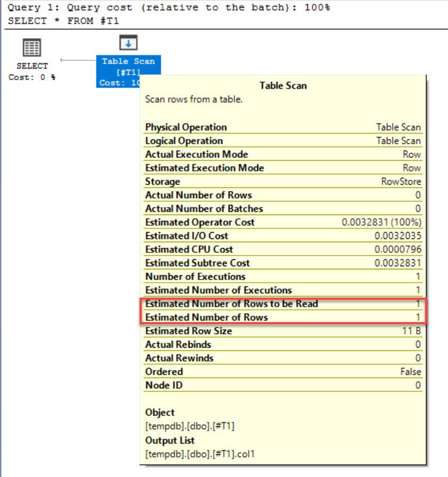Click the 'Estimated Number of Executions' row

point(283,290)
